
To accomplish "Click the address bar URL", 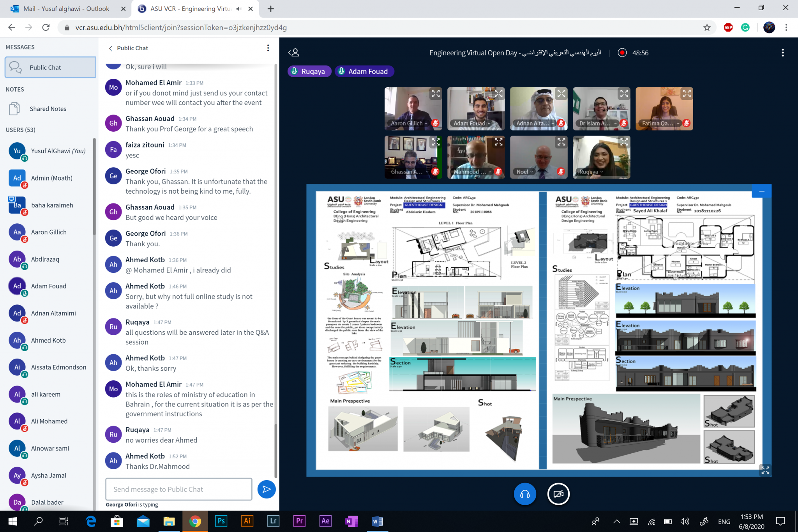I will pyautogui.click(x=181, y=28).
